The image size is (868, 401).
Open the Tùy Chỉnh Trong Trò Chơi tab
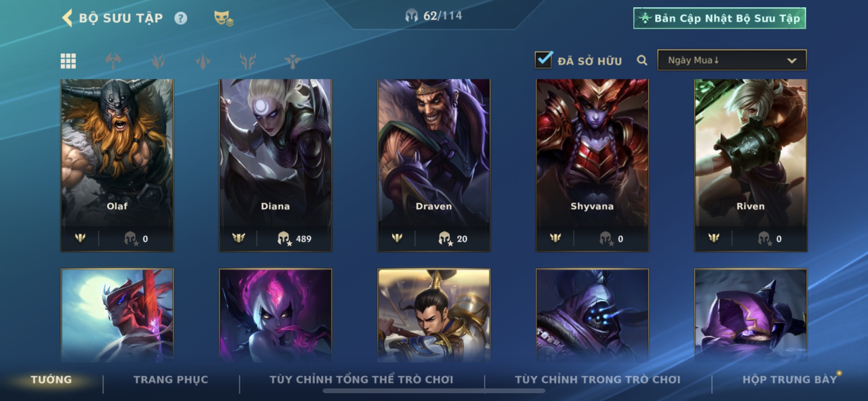(598, 380)
